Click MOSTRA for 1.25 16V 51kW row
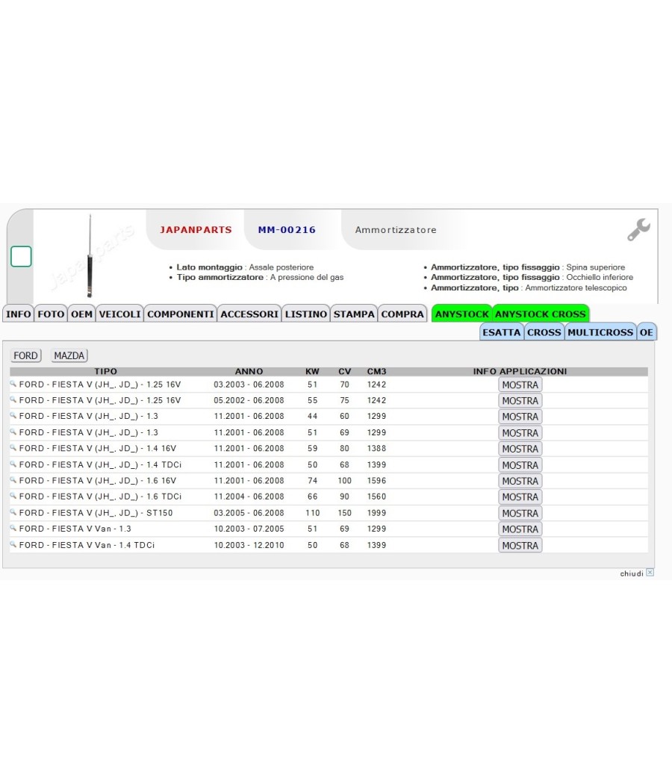 (x=520, y=385)
